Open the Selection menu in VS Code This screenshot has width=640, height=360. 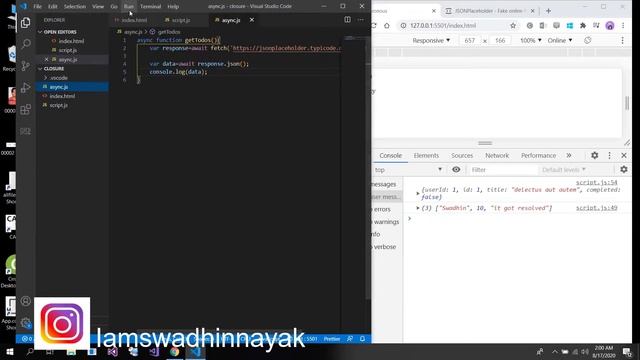[x=75, y=7]
